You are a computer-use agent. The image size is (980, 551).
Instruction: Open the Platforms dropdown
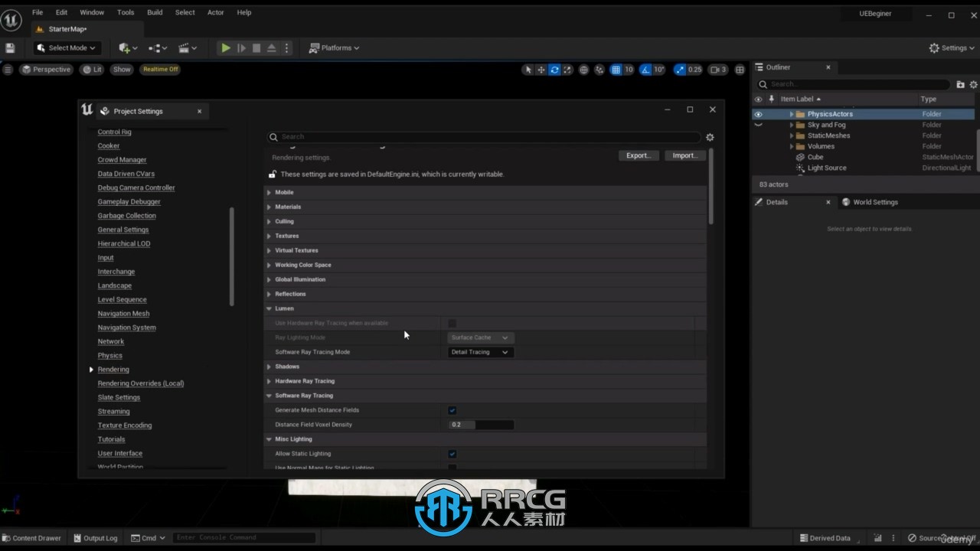(334, 47)
